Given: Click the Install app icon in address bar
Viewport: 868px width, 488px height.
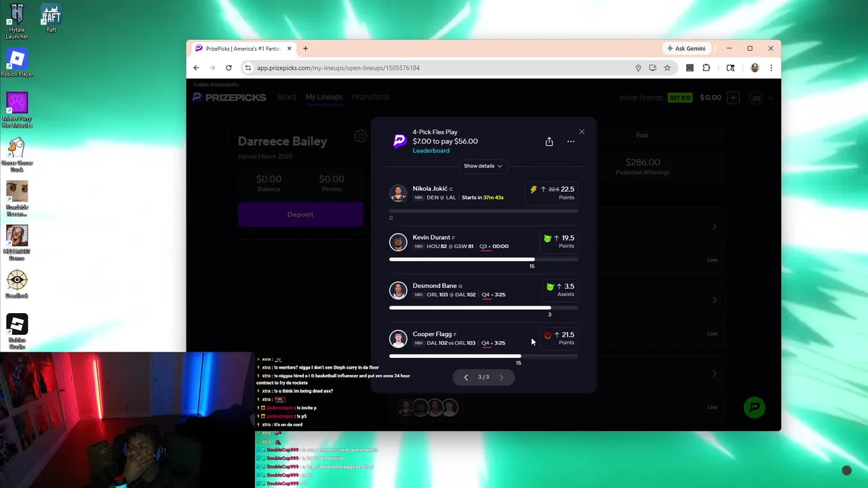Looking at the screenshot, I should [652, 68].
